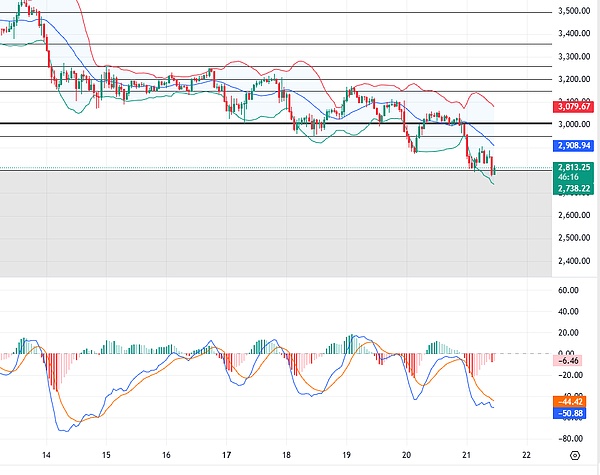Open chart settings gear icon
This screenshot has width=600, height=475.
tap(575, 456)
